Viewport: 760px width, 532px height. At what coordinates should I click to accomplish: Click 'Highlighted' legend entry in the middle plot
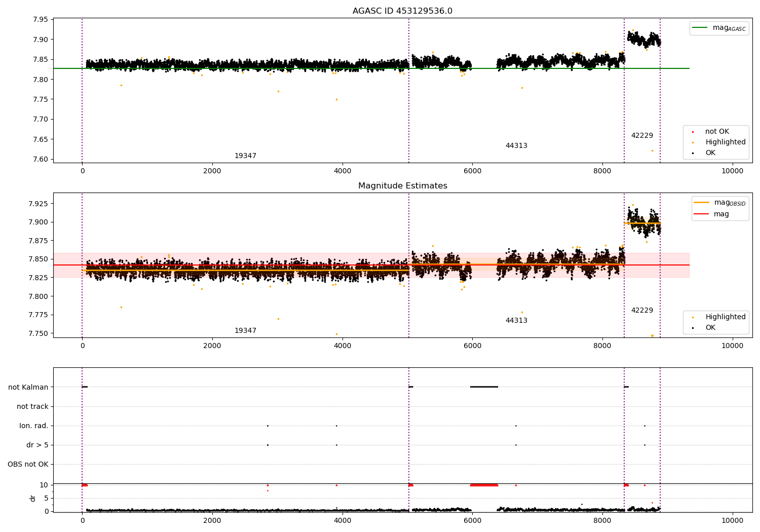pyautogui.click(x=719, y=317)
